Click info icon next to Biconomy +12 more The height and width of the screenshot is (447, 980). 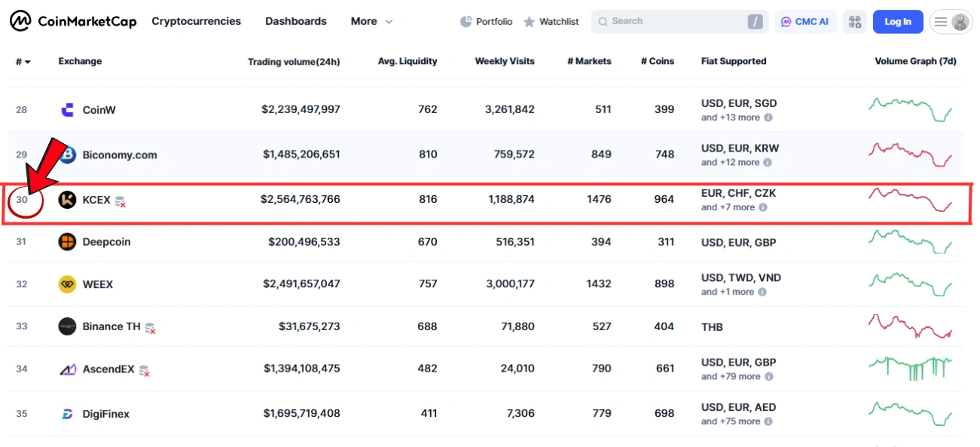768,162
